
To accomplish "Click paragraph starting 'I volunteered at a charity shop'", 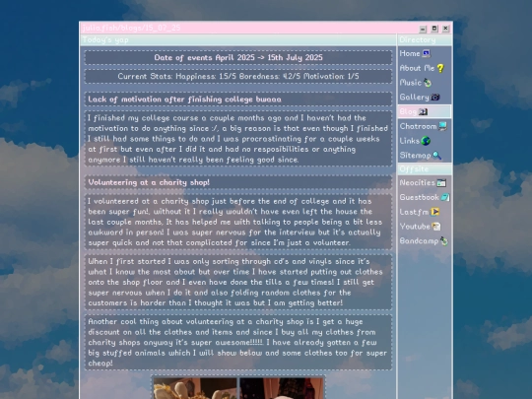I will pos(238,222).
